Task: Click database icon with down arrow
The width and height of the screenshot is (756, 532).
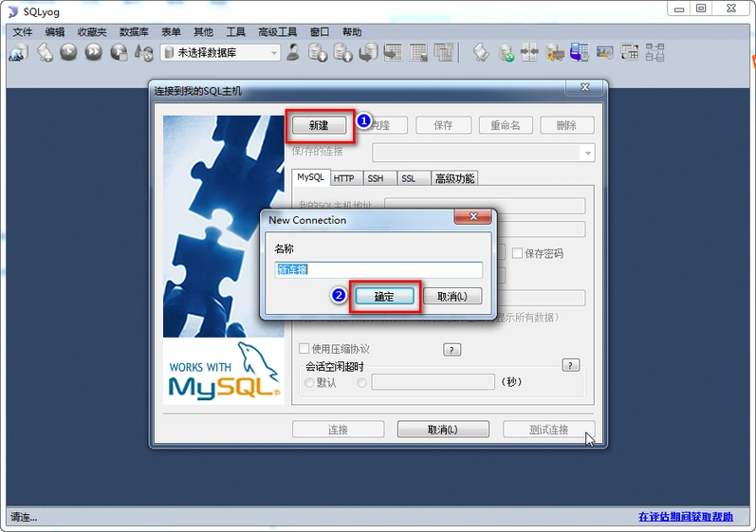Action: [x=318, y=52]
